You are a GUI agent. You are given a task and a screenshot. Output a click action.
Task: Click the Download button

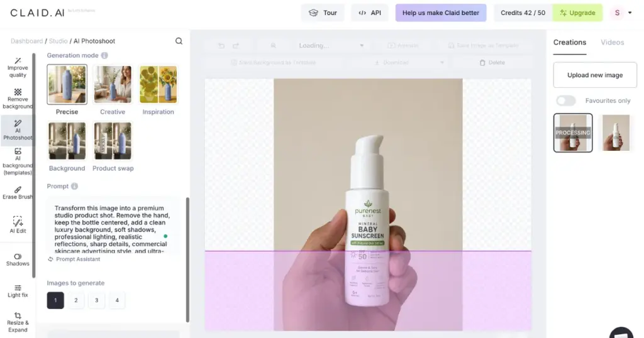(391, 63)
